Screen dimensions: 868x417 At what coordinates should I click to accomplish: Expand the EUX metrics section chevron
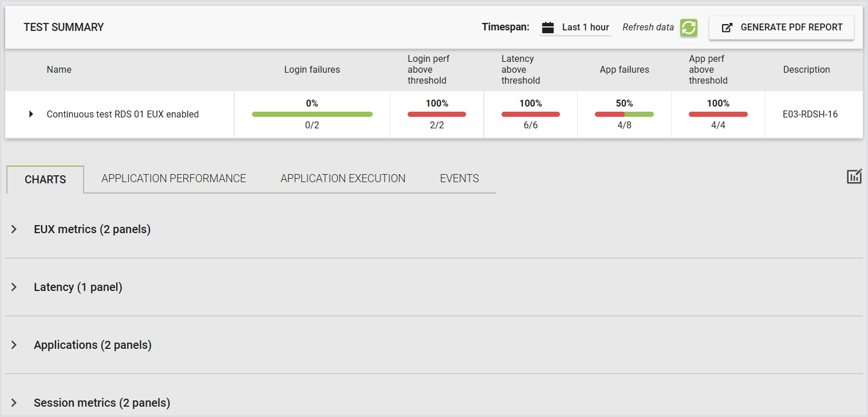click(x=14, y=229)
